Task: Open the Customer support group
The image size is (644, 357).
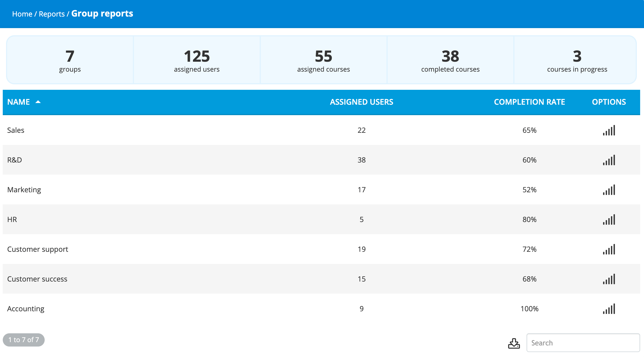Action: coord(37,249)
